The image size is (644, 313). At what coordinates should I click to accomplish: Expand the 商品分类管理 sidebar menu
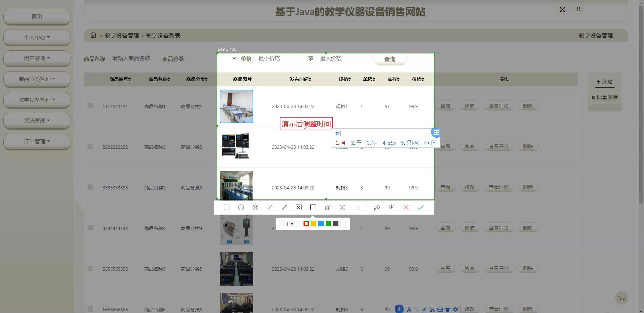[37, 79]
